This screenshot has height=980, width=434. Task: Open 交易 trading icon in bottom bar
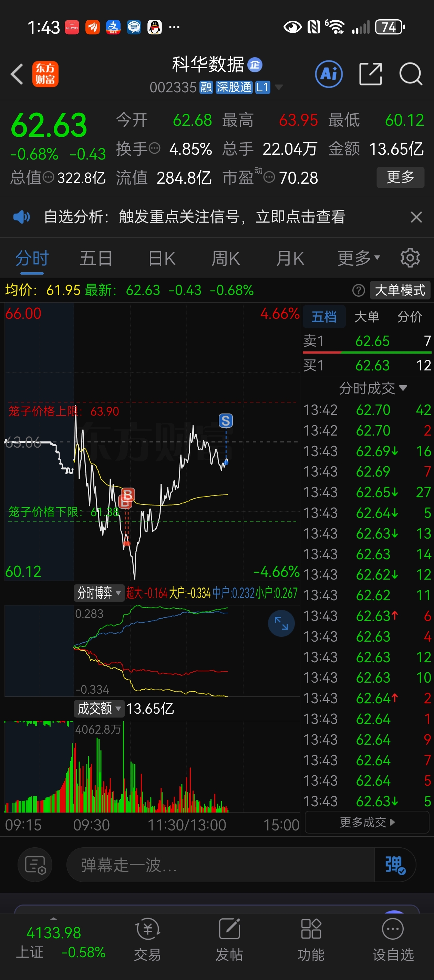click(x=147, y=939)
